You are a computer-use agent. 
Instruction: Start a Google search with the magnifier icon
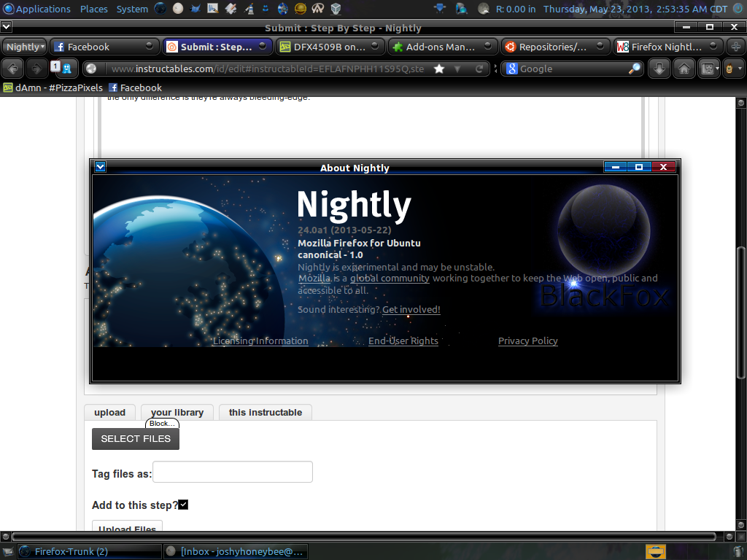636,68
